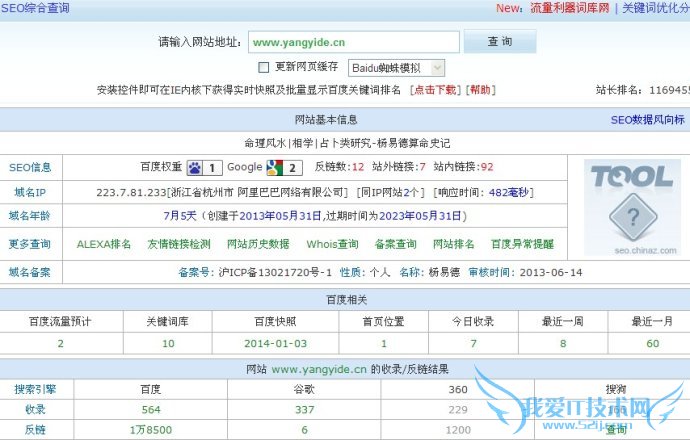Image resolution: width=690 pixels, height=440 pixels.
Task: Click the 482毫秒 response time value
Action: pos(508,192)
